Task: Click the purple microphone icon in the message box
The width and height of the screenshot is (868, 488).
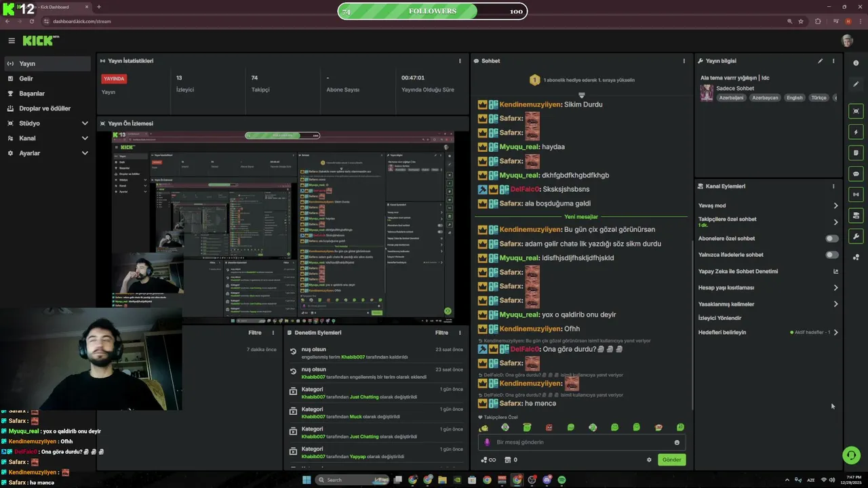Action: coord(487,442)
